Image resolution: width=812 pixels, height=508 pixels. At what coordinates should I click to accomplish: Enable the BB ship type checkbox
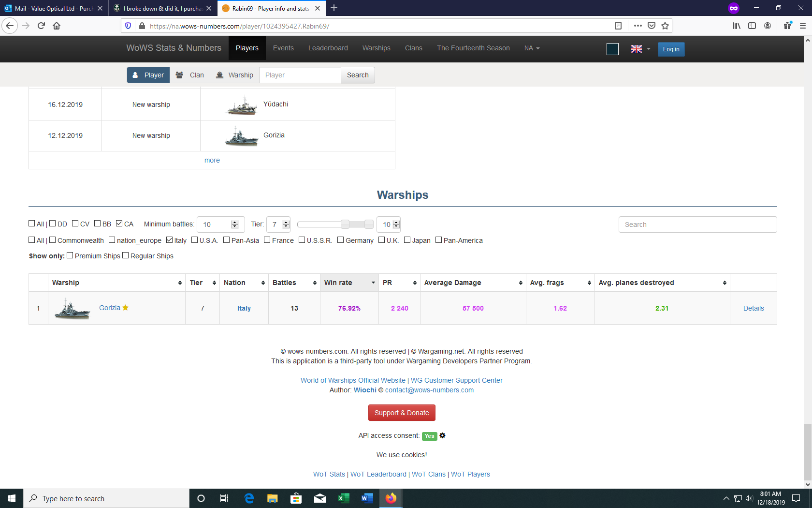pos(98,224)
